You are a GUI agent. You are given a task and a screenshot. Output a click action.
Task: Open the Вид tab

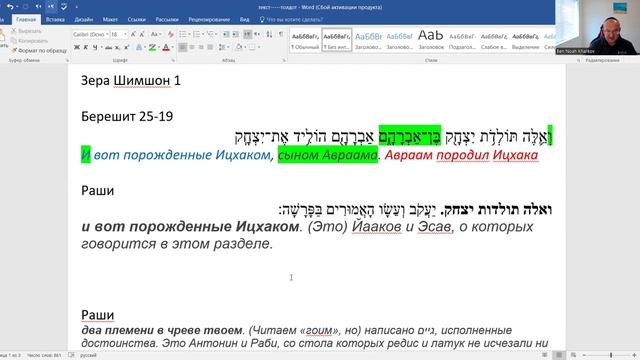click(244, 19)
